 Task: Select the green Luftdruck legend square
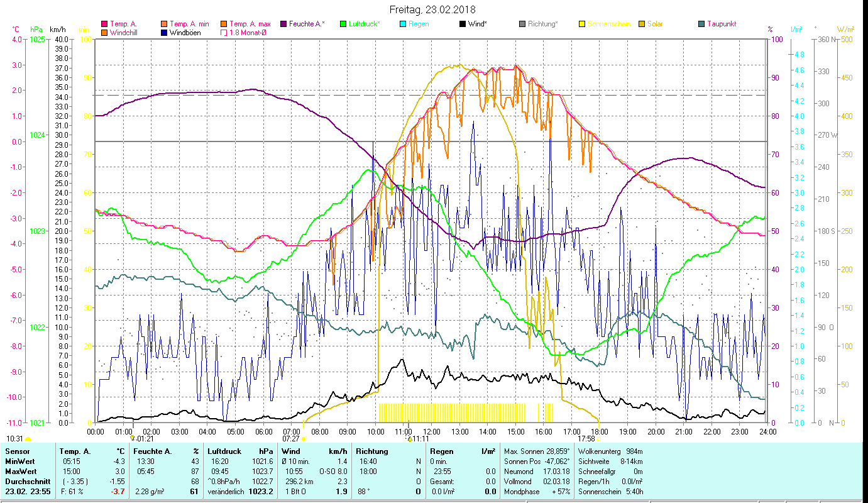pos(343,25)
